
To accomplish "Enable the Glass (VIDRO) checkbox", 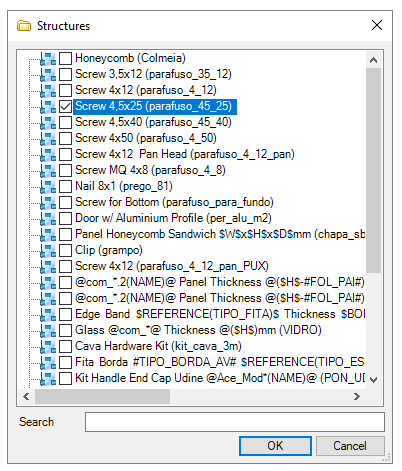I will click(x=65, y=330).
